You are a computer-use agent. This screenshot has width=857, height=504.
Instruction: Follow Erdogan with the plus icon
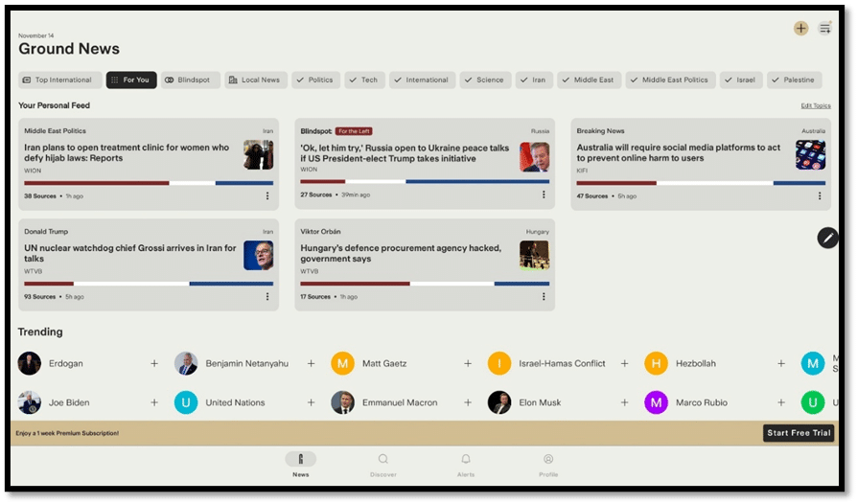click(154, 364)
